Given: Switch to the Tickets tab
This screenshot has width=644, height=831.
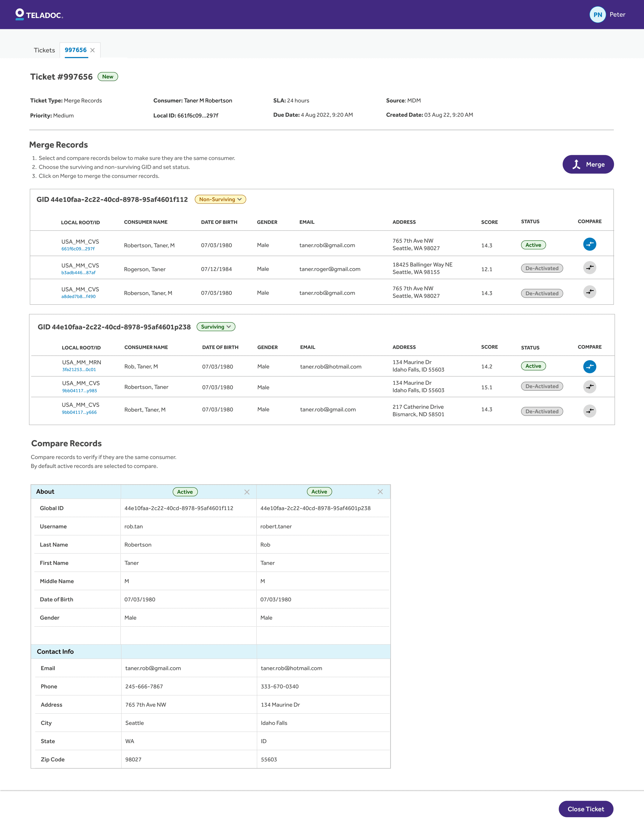Looking at the screenshot, I should click(x=44, y=50).
